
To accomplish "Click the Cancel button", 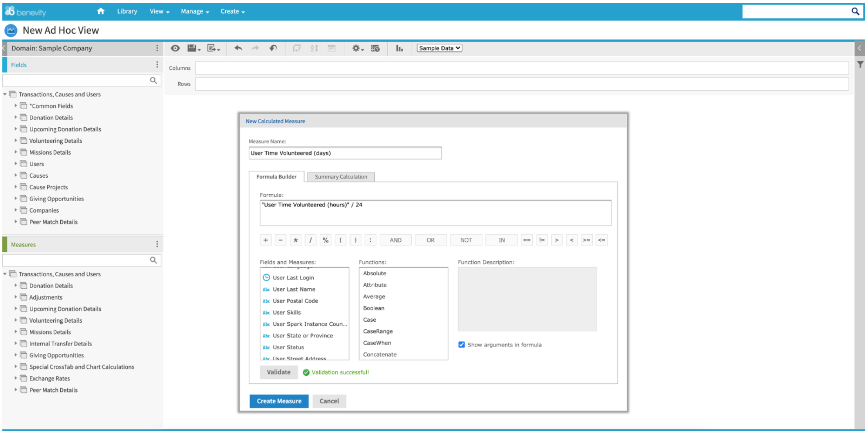I will coord(329,401).
